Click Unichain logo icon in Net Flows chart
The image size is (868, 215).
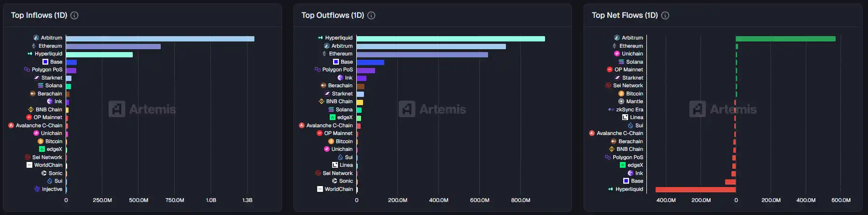click(616, 54)
